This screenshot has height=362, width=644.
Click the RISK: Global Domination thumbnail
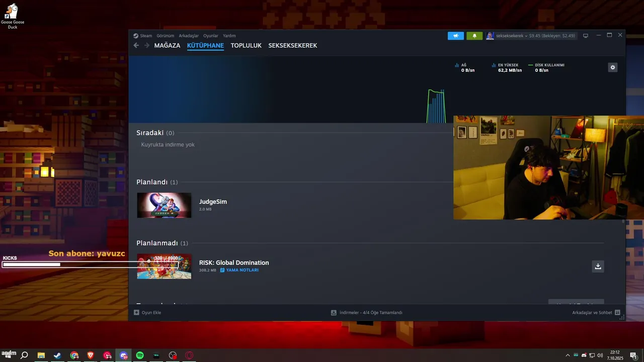pyautogui.click(x=164, y=266)
